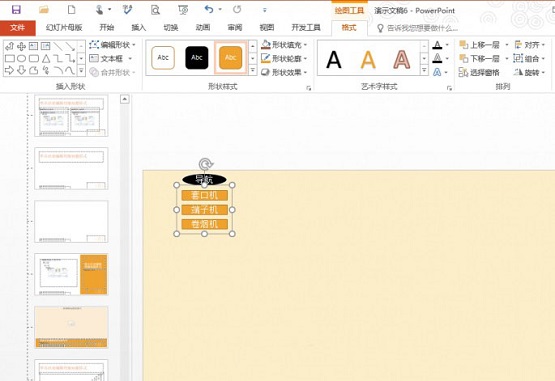Select the oval shape in shapes gallery

22,58
